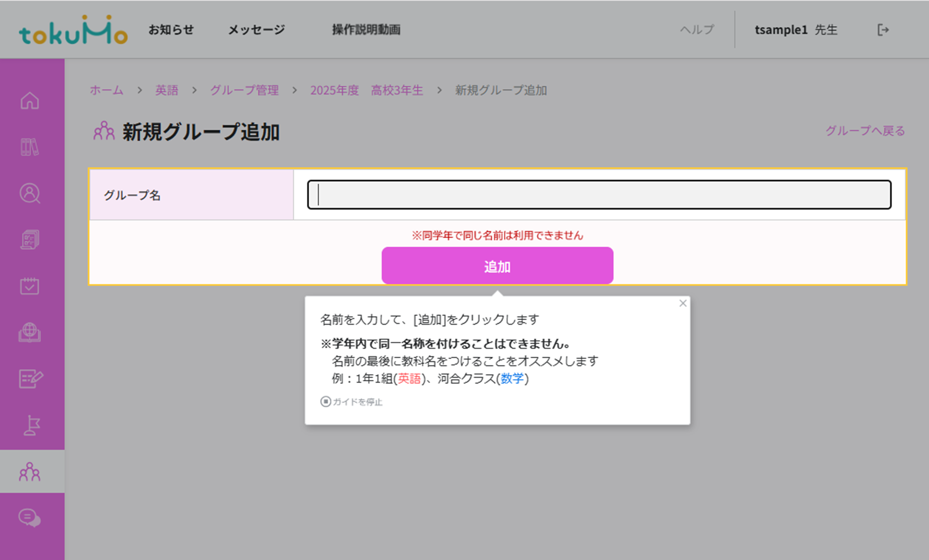Open the form pencil sidebar icon
This screenshot has width=929, height=560.
pyautogui.click(x=31, y=379)
